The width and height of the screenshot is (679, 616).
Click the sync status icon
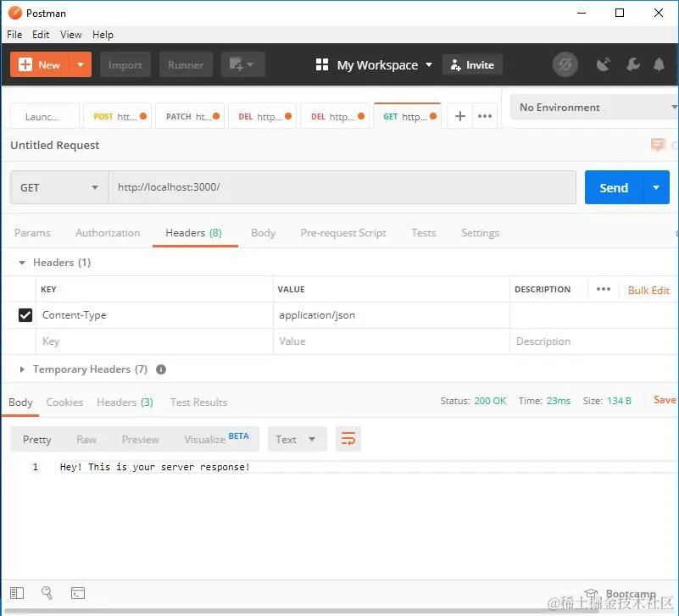pyautogui.click(x=565, y=64)
